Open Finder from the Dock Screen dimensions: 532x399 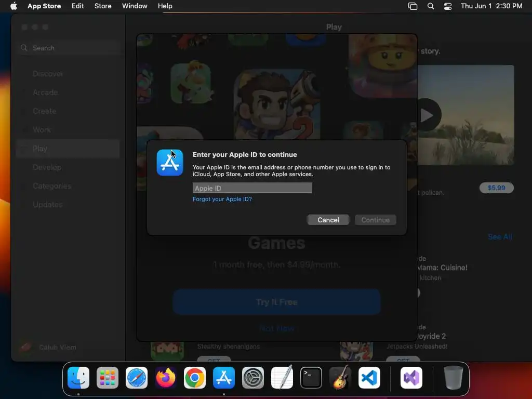(x=78, y=378)
